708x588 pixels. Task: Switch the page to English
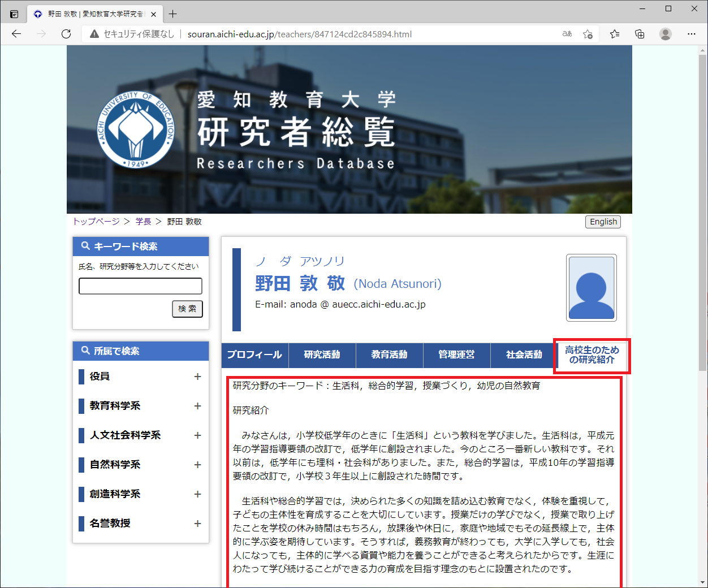click(603, 222)
